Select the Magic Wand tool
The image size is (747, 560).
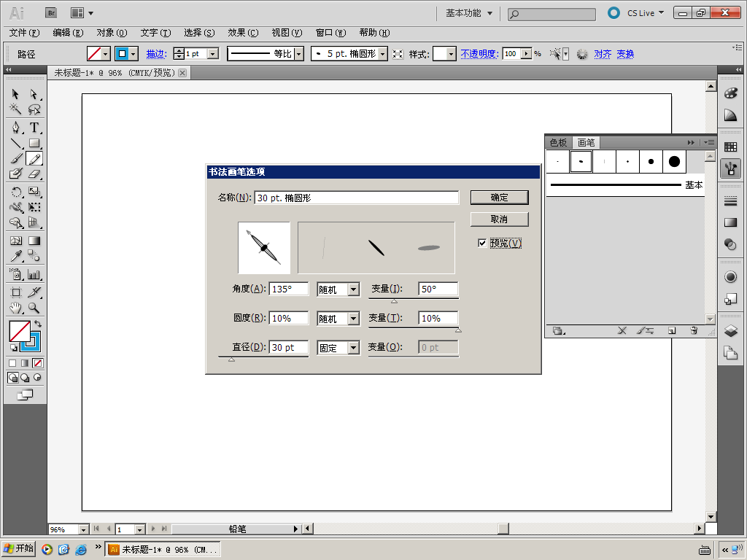15,110
